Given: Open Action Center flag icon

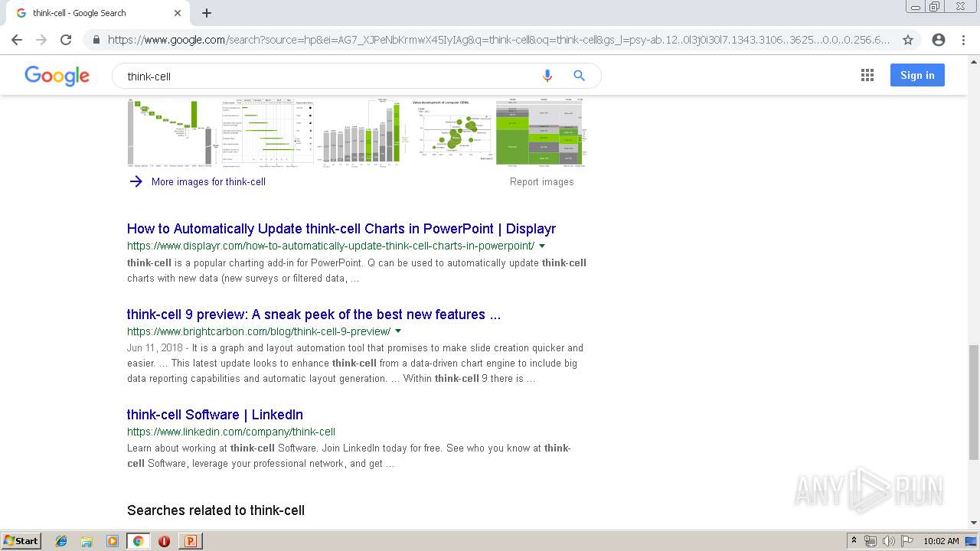Looking at the screenshot, I should click(907, 541).
